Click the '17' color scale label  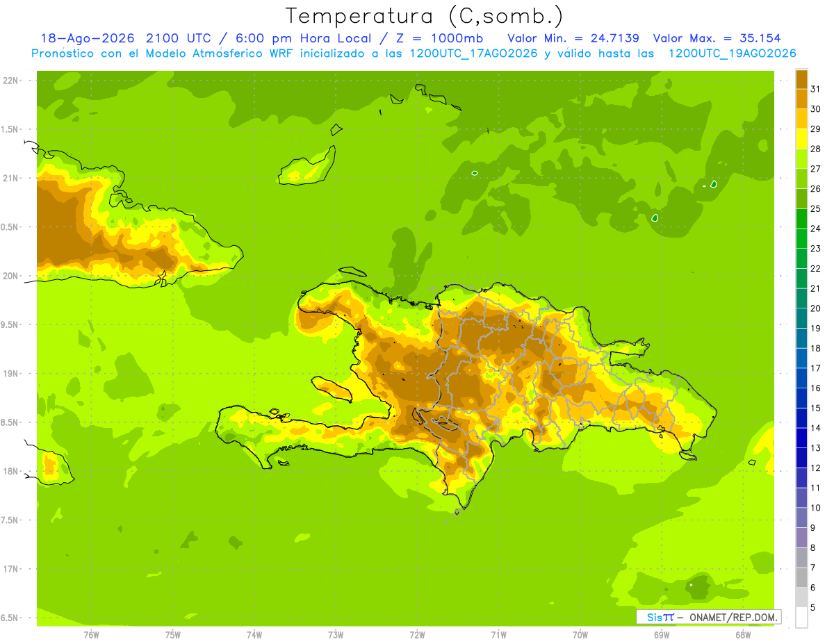[x=816, y=368]
